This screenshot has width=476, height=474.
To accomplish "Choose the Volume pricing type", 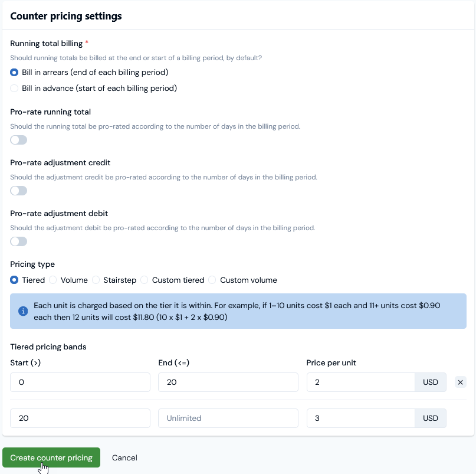I will point(53,280).
